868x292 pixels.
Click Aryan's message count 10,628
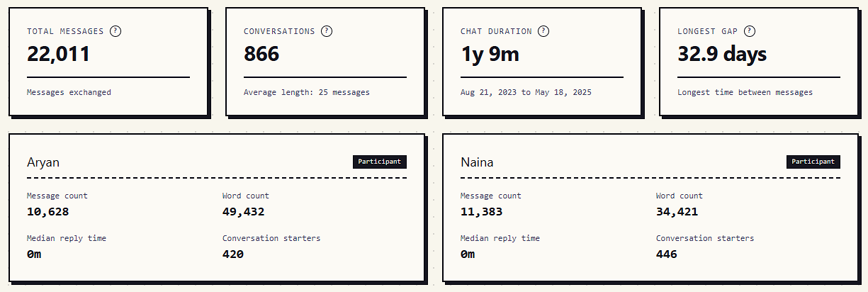[47, 211]
